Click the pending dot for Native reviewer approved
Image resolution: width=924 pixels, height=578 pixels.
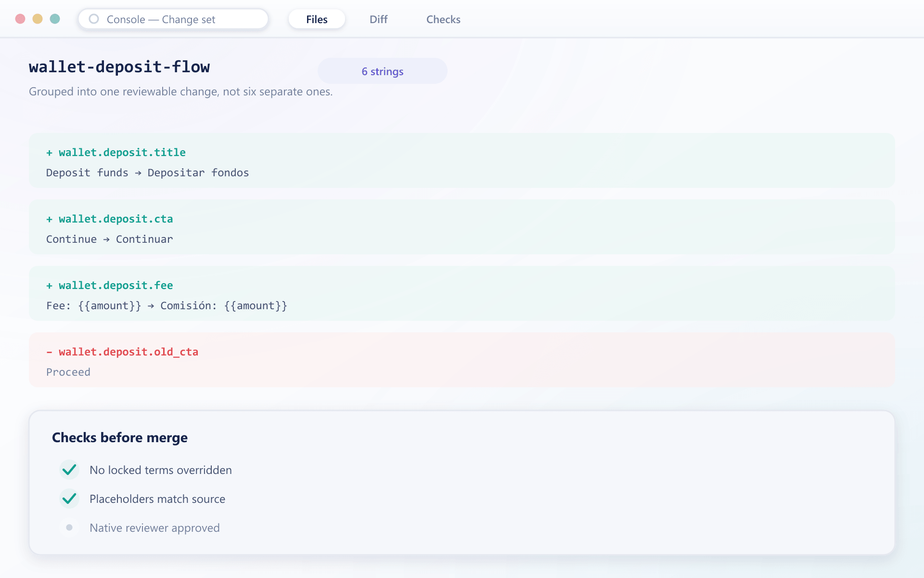tap(69, 527)
